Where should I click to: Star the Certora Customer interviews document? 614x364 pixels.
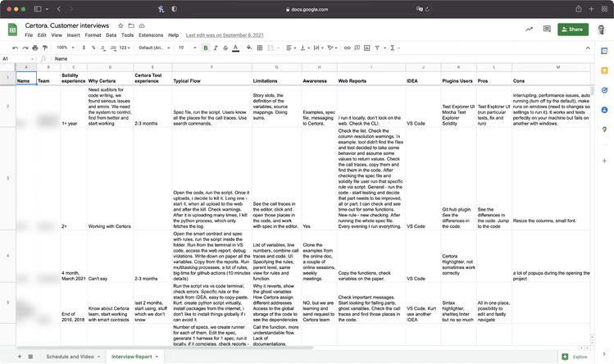click(120, 26)
